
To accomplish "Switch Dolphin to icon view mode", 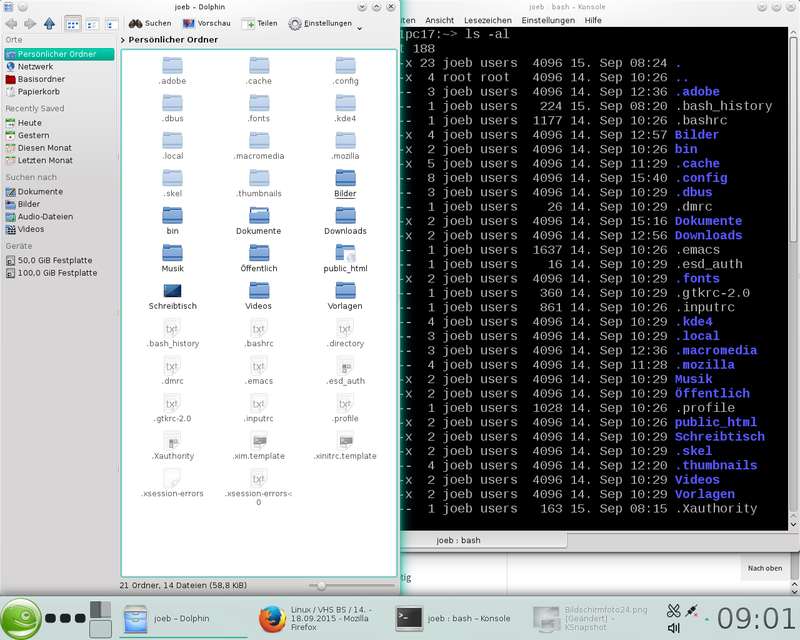I will coord(72,24).
